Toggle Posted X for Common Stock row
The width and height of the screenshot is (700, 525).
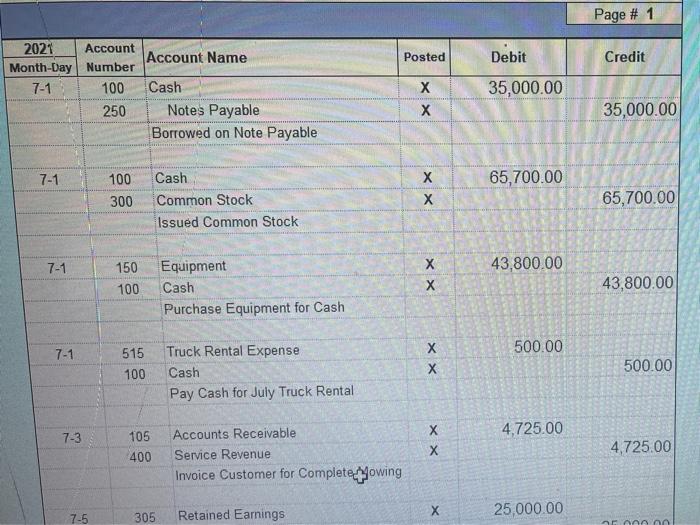click(428, 199)
